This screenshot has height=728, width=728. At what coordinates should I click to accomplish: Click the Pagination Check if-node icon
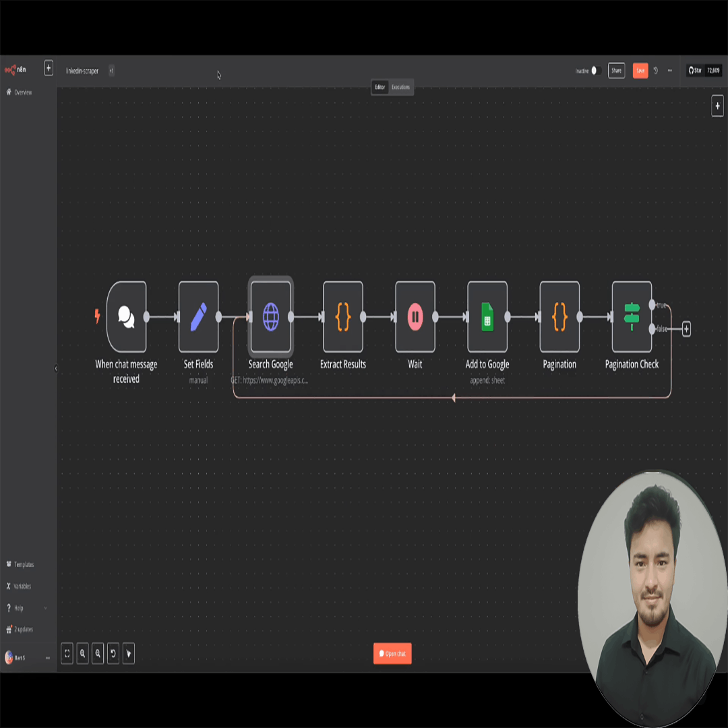(631, 317)
